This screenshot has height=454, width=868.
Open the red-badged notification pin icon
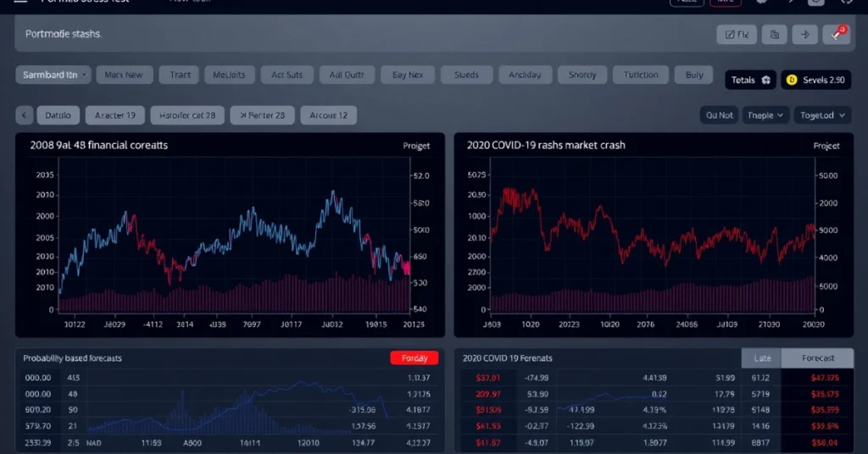coord(836,35)
